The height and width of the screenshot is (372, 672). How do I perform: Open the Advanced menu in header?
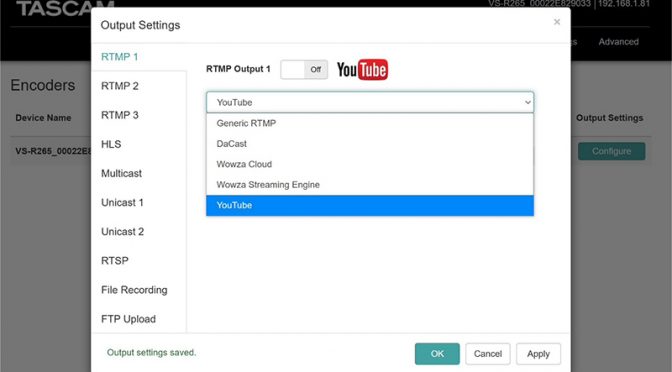tap(618, 42)
